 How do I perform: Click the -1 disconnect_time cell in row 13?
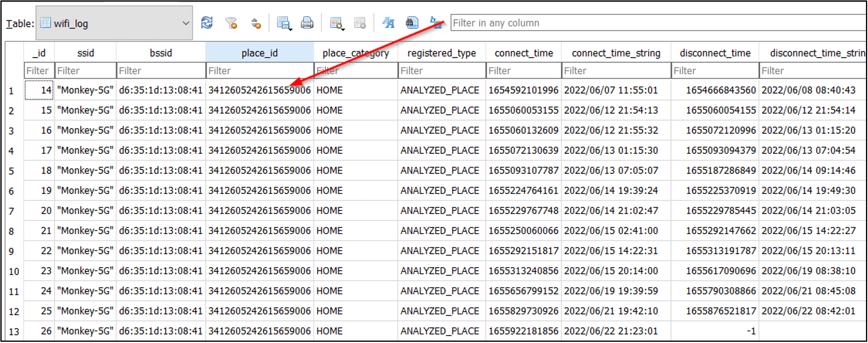click(x=714, y=331)
